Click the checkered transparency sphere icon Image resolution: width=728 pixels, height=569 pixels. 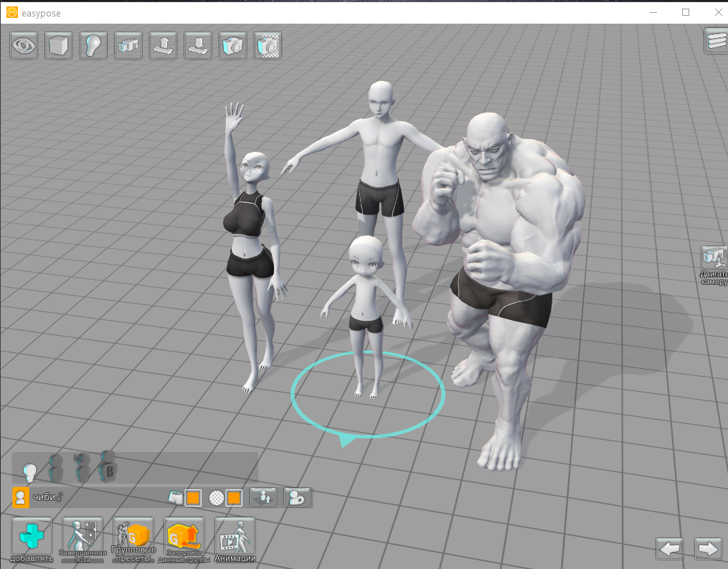point(217,498)
